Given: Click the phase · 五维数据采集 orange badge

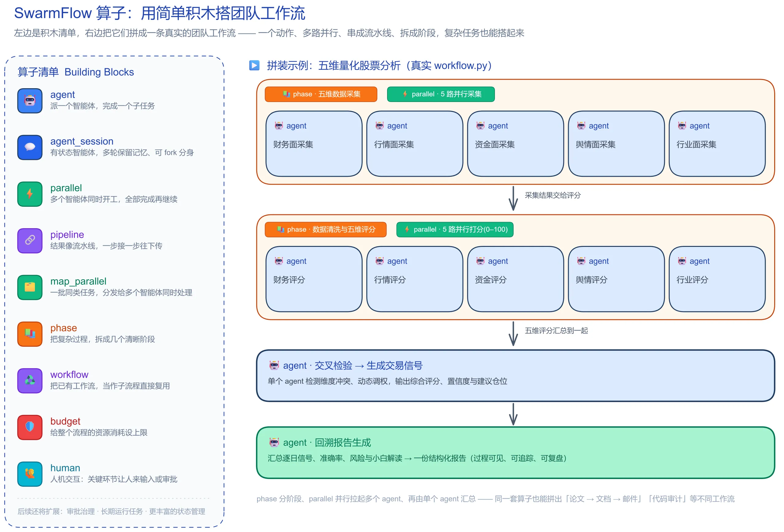Looking at the screenshot, I should [321, 94].
